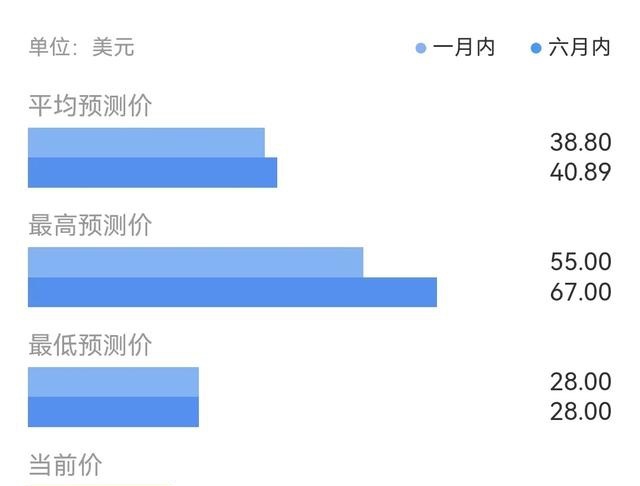Select the 最高预测价 six-month dark bar
The width and height of the screenshot is (640, 486).
click(232, 292)
